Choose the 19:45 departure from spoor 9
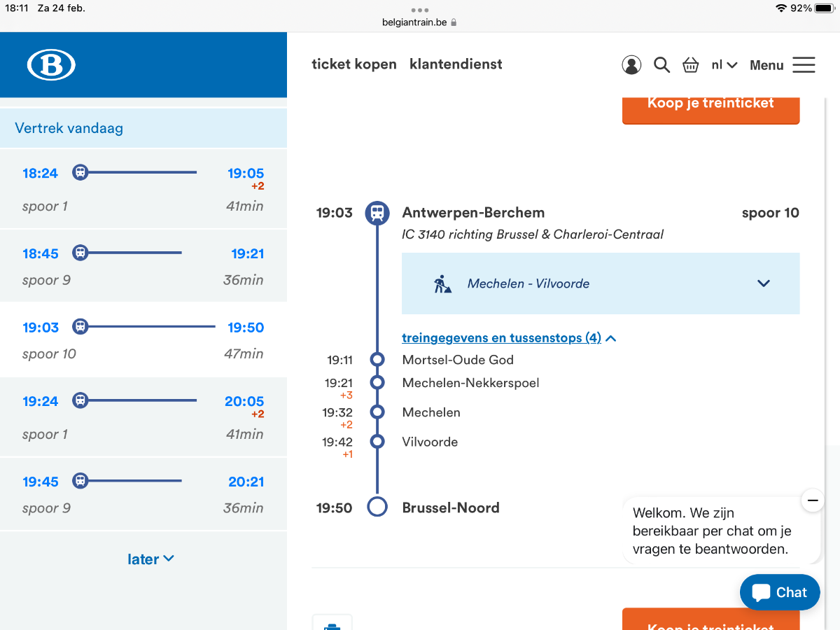The height and width of the screenshot is (630, 840). coord(143,494)
